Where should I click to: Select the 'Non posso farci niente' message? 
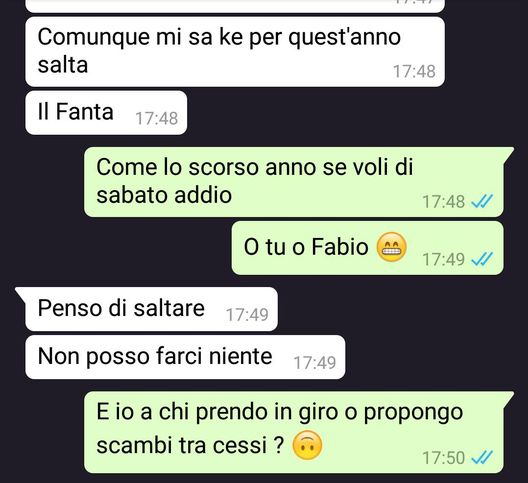(x=185, y=357)
